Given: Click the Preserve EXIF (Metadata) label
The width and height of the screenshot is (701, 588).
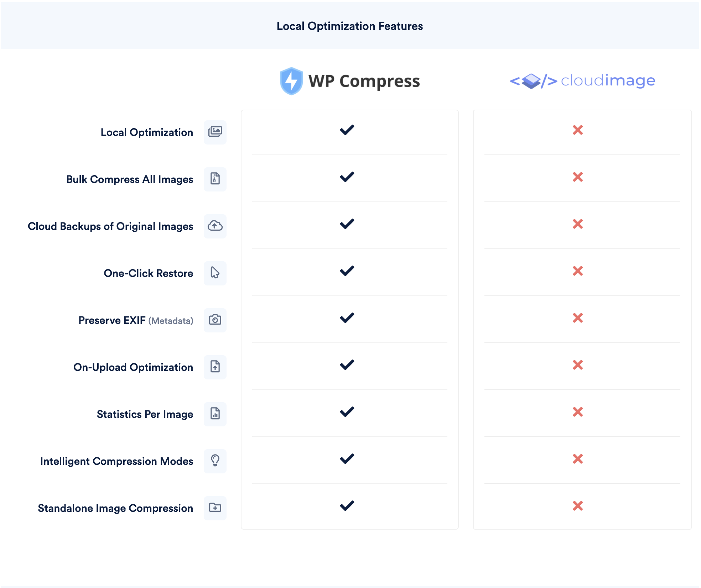Looking at the screenshot, I should click(136, 320).
